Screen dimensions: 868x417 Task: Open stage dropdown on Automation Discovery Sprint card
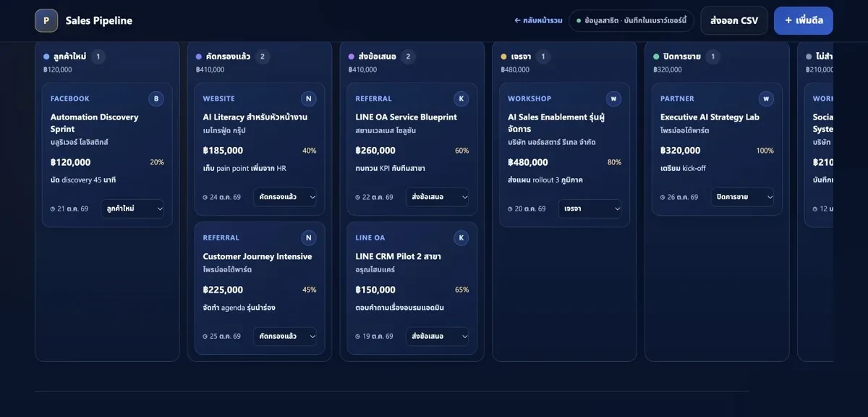tap(132, 208)
